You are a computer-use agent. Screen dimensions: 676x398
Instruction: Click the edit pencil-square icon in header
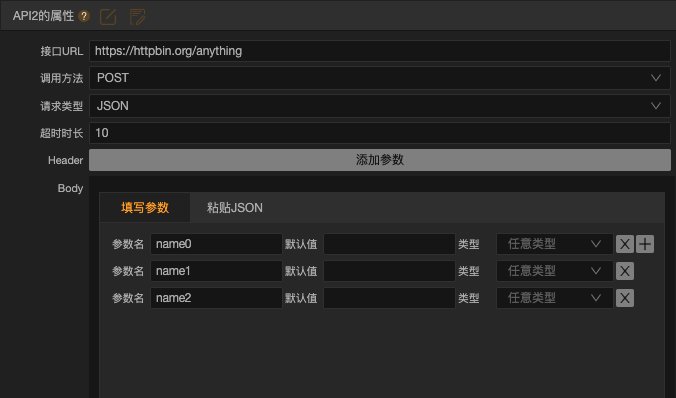coord(108,17)
